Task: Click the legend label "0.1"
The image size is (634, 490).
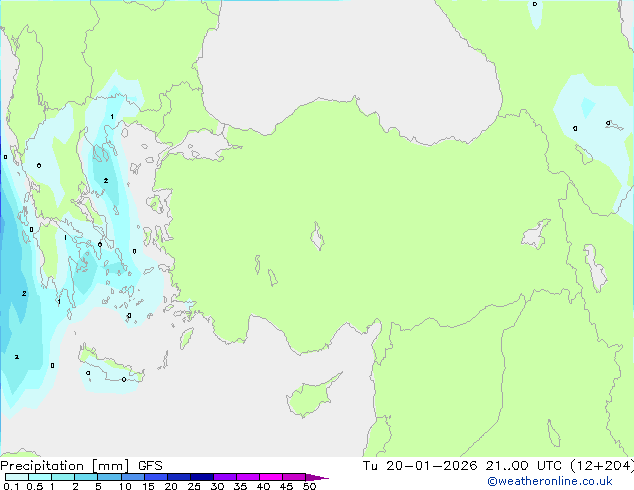Action: click(11, 486)
